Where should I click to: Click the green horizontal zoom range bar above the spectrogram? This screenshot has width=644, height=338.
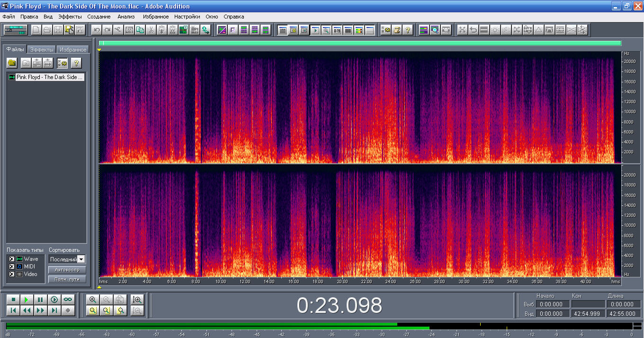pyautogui.click(x=360, y=43)
